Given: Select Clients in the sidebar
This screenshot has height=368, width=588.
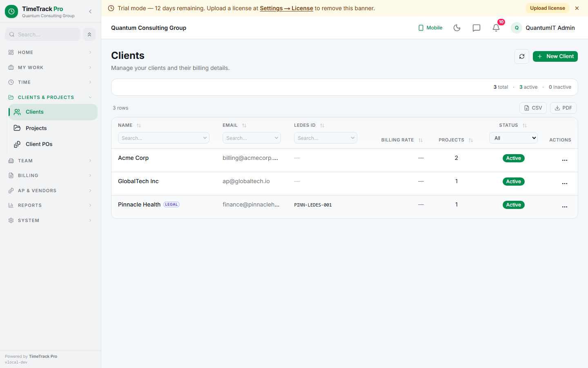Looking at the screenshot, I should pyautogui.click(x=53, y=112).
